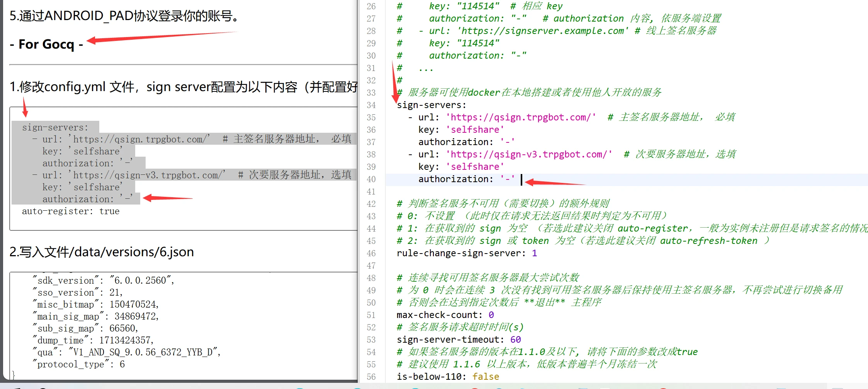Click the comment line starting '# 为 0 时会在连续 3 次'

pos(620,290)
